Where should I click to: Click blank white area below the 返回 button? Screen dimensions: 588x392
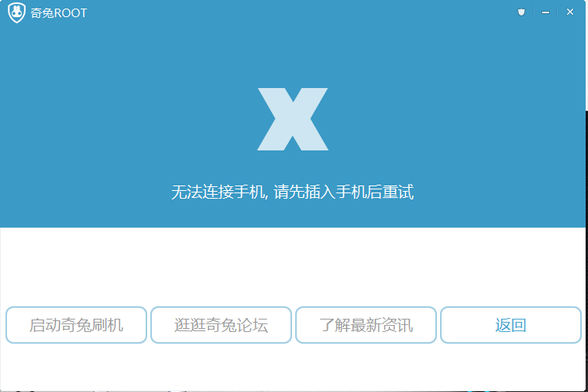pos(511,366)
